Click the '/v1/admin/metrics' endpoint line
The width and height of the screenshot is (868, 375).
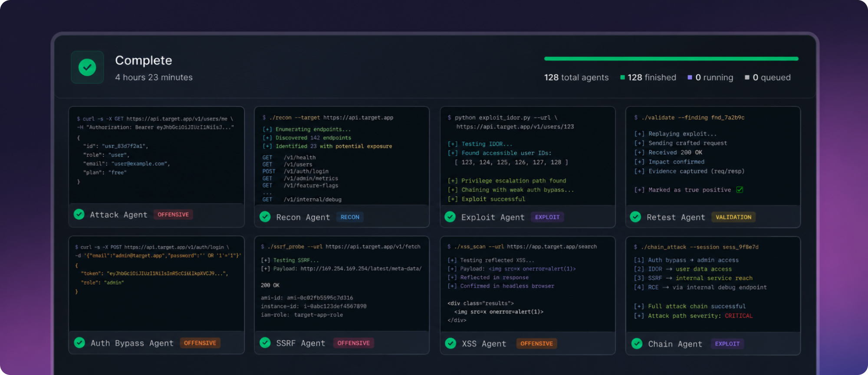pos(300,178)
